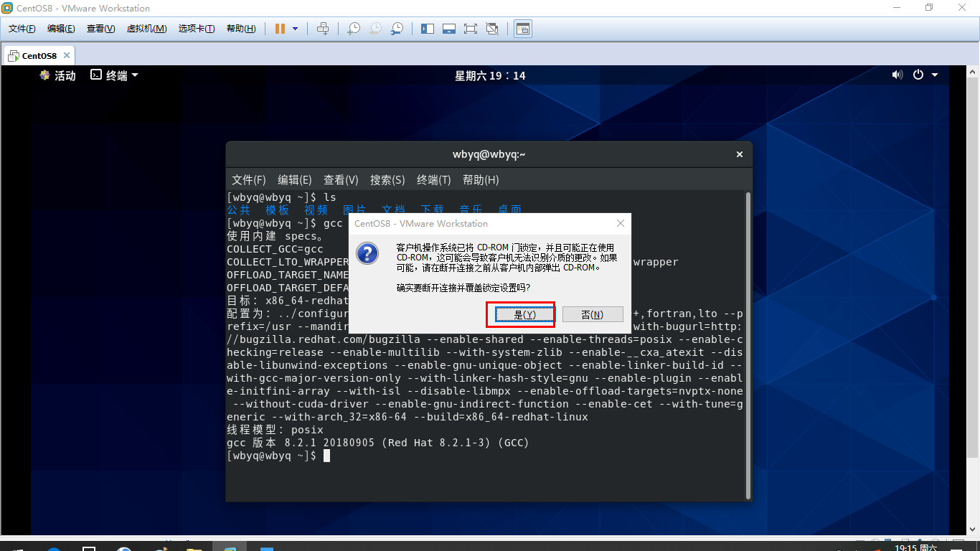Open the 虚拟机(M) menu

click(146, 29)
